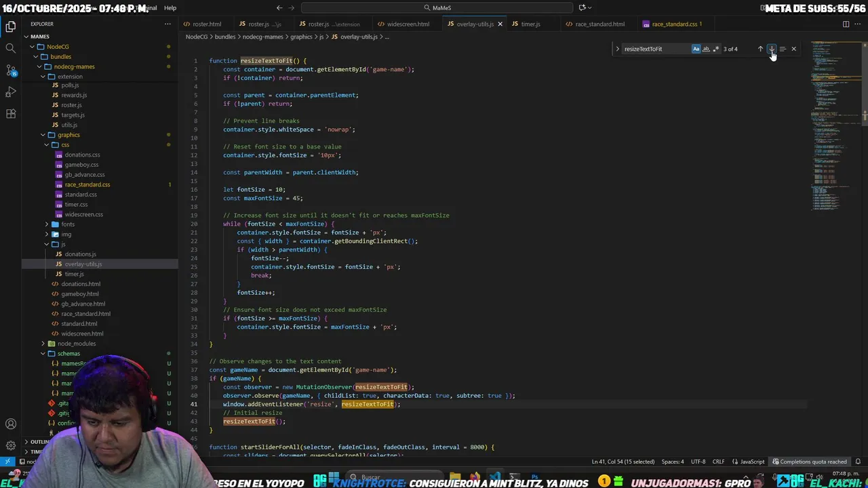The width and height of the screenshot is (868, 488).
Task: Split the editor to the right
Action: (x=846, y=24)
